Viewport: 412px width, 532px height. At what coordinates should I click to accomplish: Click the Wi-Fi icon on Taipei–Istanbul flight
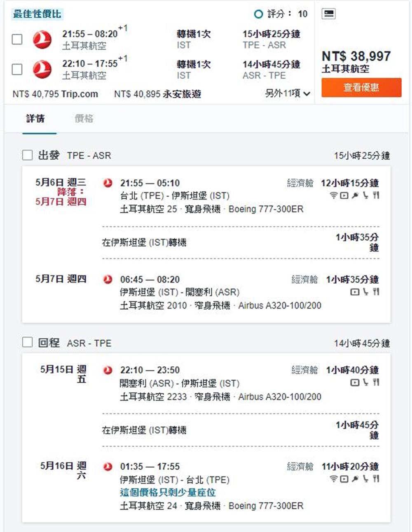click(x=333, y=195)
